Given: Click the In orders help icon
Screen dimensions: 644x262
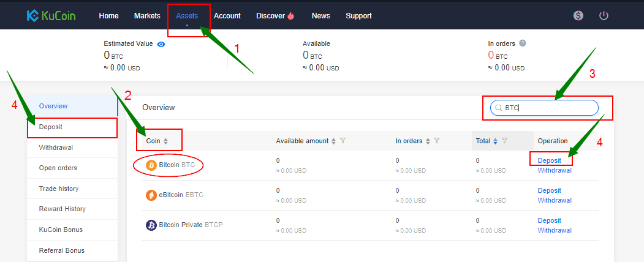Looking at the screenshot, I should click(x=523, y=43).
